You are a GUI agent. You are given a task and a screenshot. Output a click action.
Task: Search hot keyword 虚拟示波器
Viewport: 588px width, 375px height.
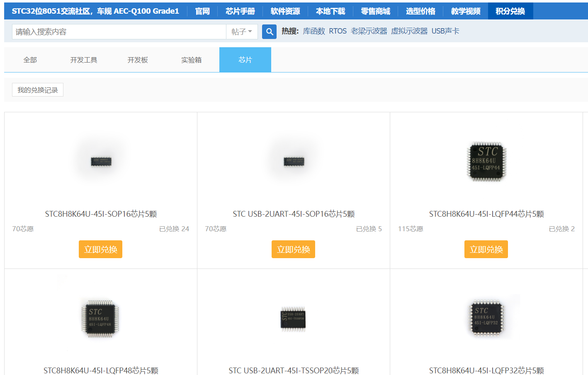[x=409, y=31]
